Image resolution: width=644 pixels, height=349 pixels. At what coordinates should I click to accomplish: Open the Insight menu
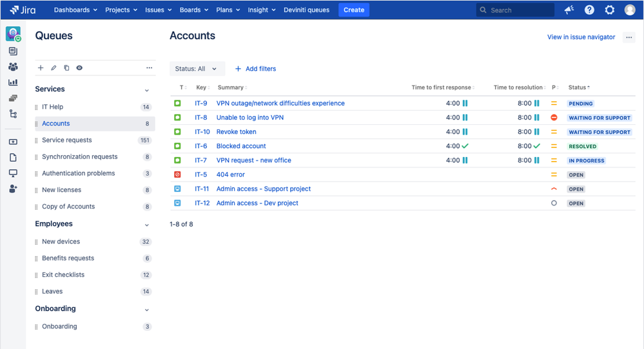tap(262, 10)
